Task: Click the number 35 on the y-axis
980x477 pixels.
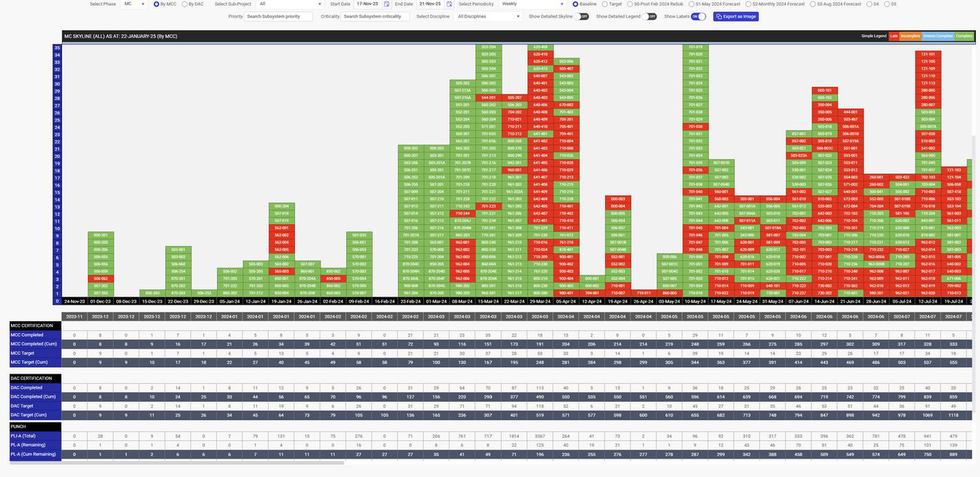Action: [57, 48]
